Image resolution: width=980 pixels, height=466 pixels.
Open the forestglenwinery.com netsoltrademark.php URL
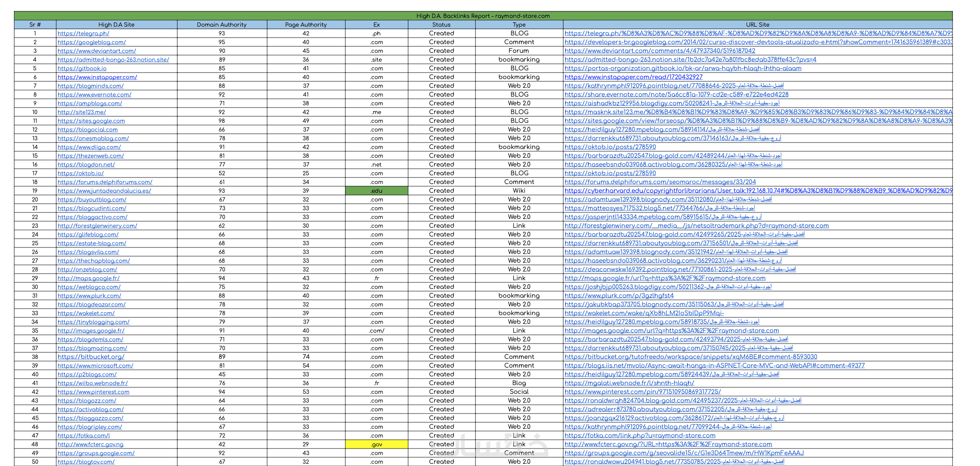[697, 226]
